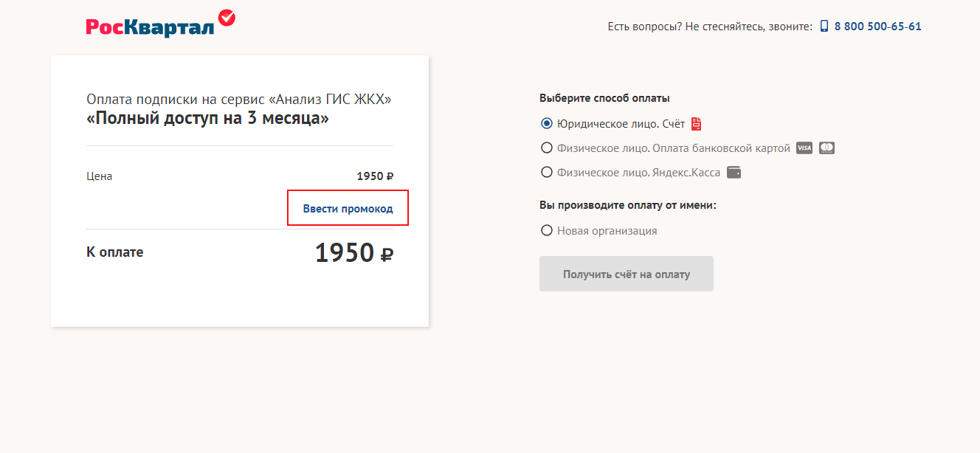Click the phone icon near the number
Screen dimensions: 980x453
824,27
